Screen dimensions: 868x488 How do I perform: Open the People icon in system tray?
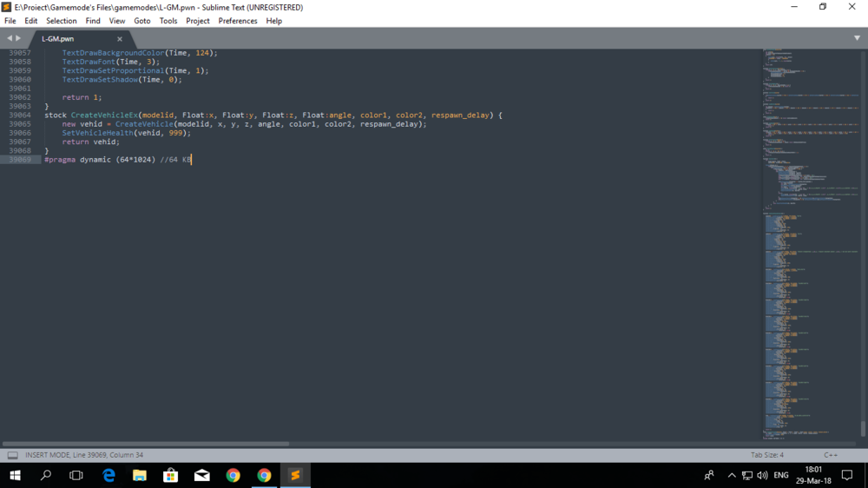pos(709,475)
